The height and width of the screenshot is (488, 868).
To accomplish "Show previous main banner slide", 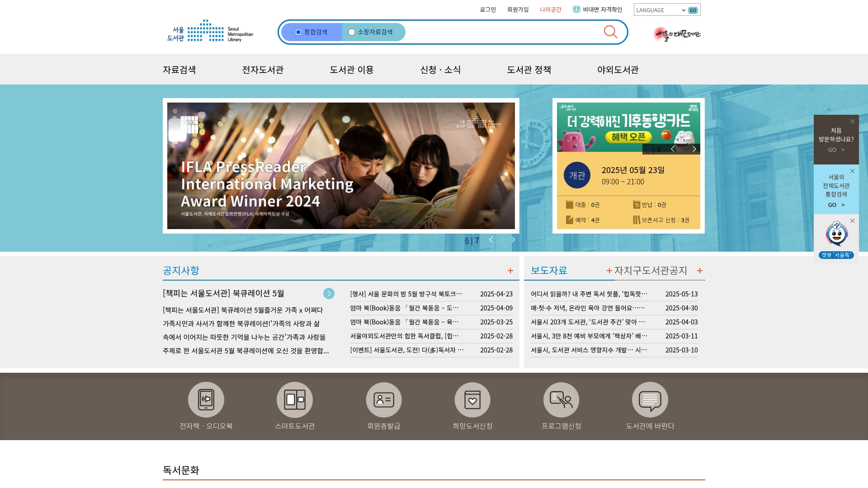I will (x=491, y=240).
